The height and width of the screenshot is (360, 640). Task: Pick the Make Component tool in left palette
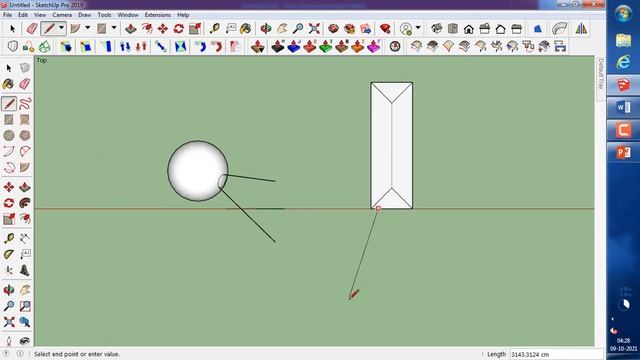click(x=25, y=68)
